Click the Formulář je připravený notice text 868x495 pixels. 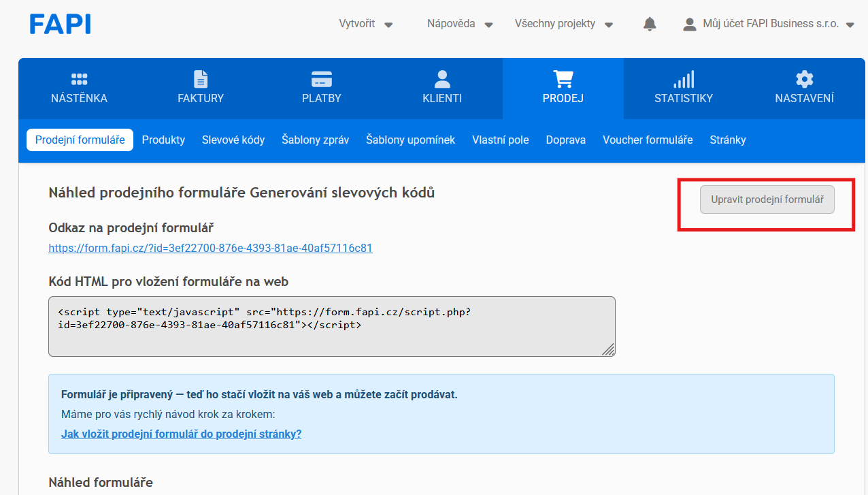point(259,394)
